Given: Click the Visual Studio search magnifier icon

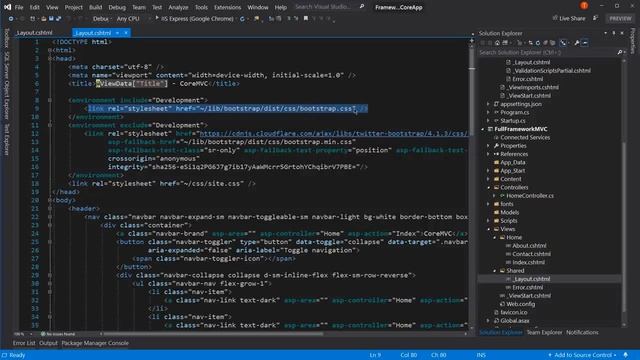Looking at the screenshot, I should tap(362, 7).
